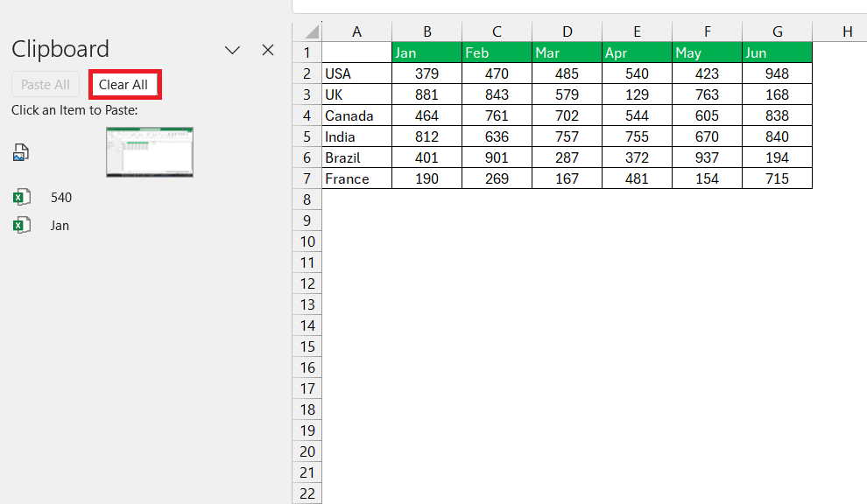Viewport: 867px width, 504px height.
Task: Click the Apr header cell
Action: tap(637, 52)
